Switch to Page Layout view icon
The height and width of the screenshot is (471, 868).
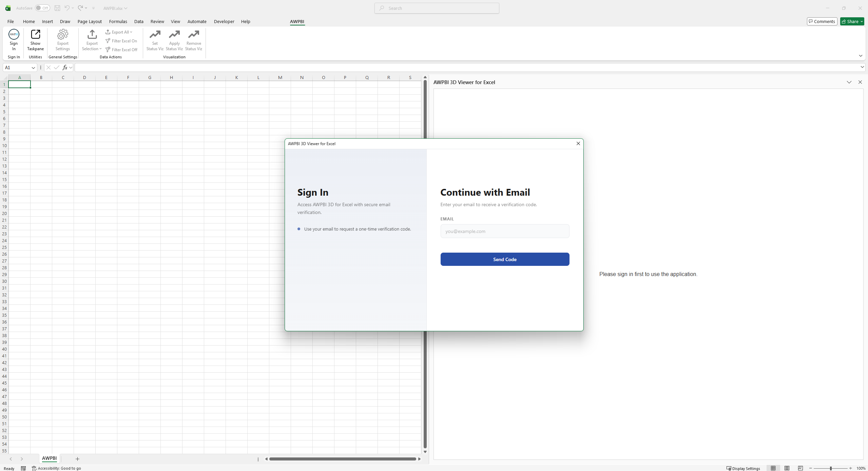tap(787, 468)
